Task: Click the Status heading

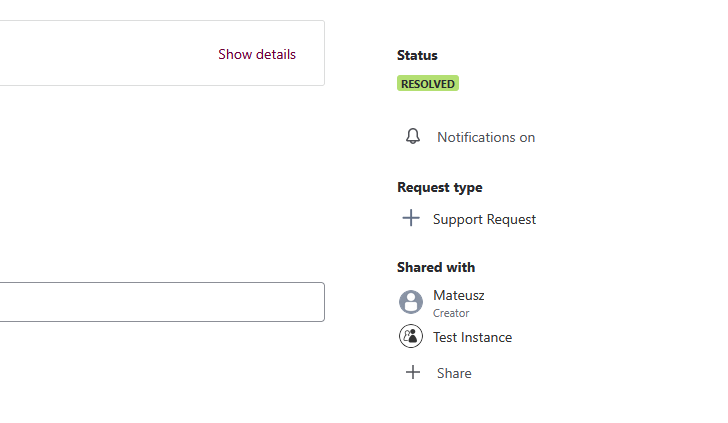Action: click(417, 55)
